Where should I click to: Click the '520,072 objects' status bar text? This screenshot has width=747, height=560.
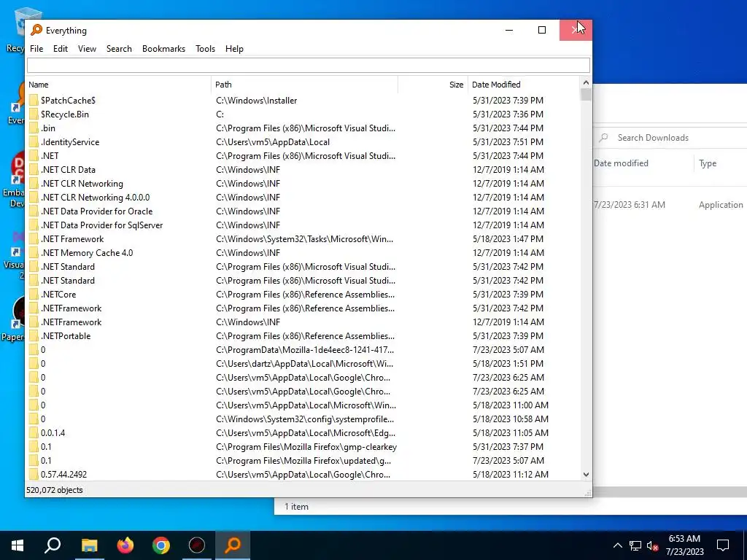54,490
